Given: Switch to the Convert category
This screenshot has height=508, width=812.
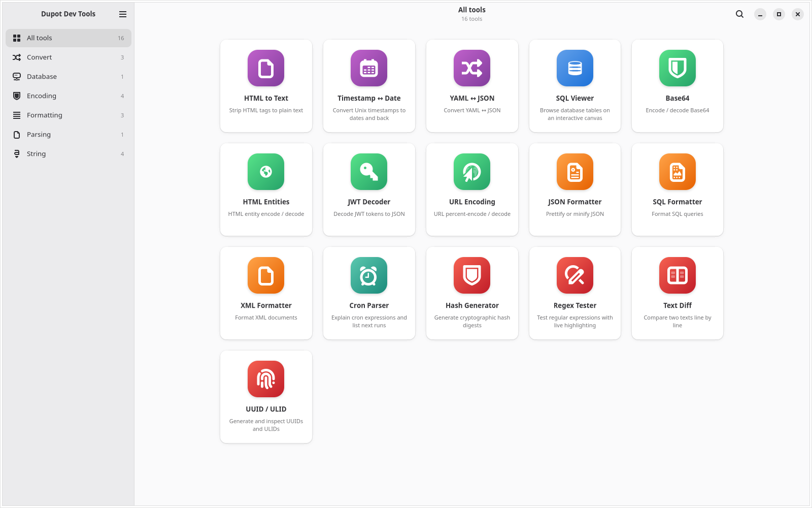Looking at the screenshot, I should (69, 57).
